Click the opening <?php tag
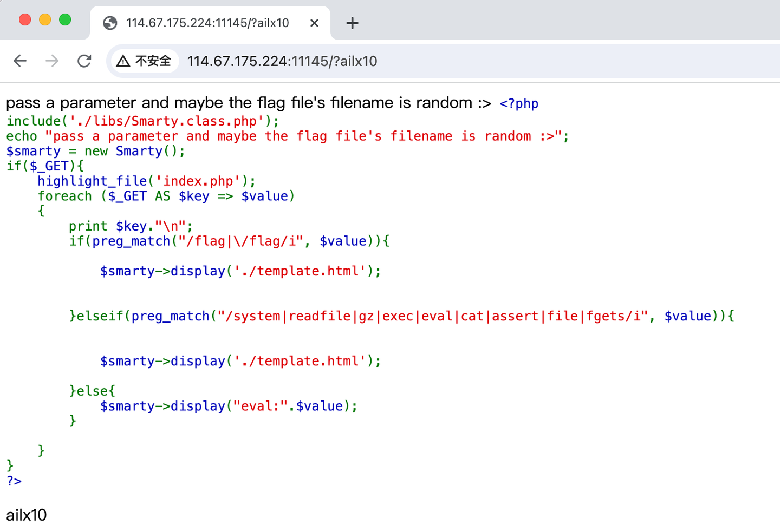 (x=518, y=104)
